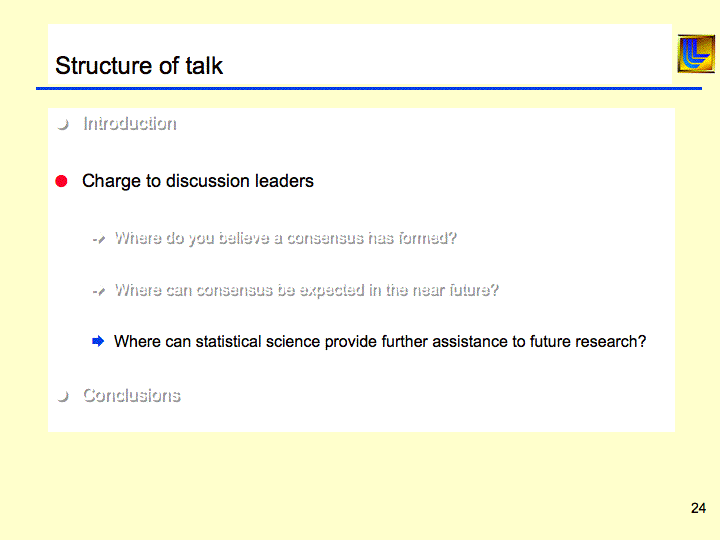Screen dimensions: 720x540
Task: Click the red bullet beside Charge to discussion leaders
Action: coord(62,181)
